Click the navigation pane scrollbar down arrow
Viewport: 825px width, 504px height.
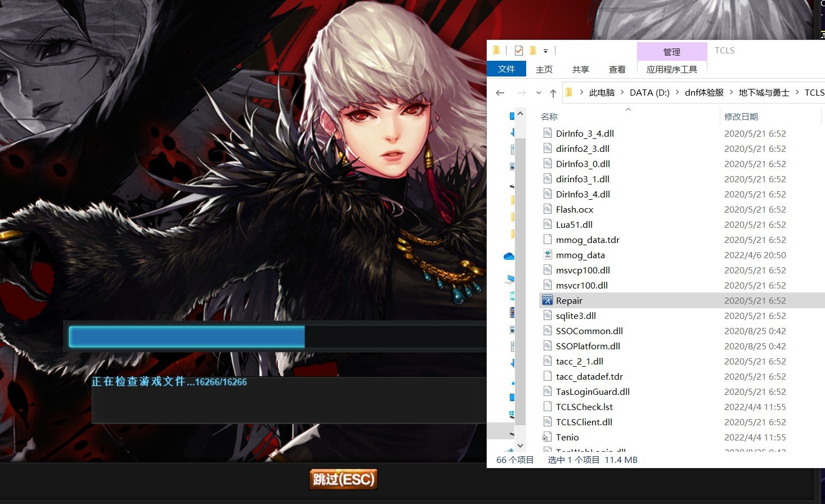coord(521,445)
